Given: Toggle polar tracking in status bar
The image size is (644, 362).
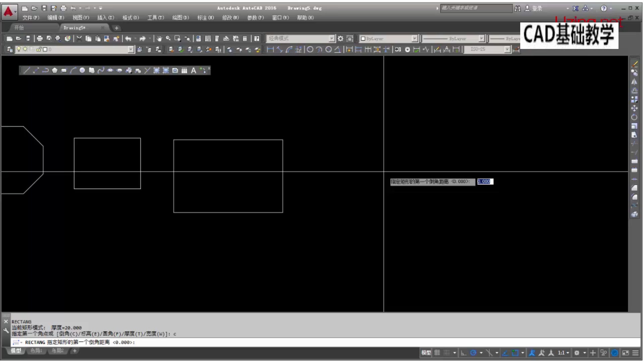Looking at the screenshot, I should 473,353.
